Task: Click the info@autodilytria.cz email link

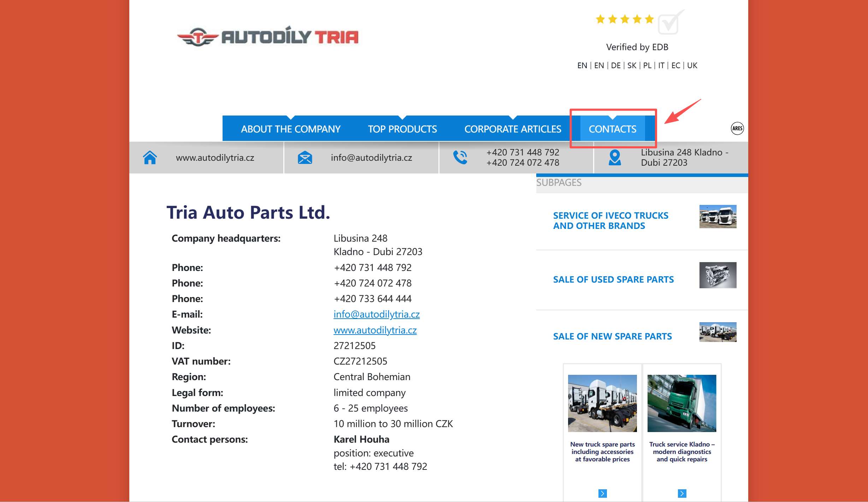Action: 376,314
